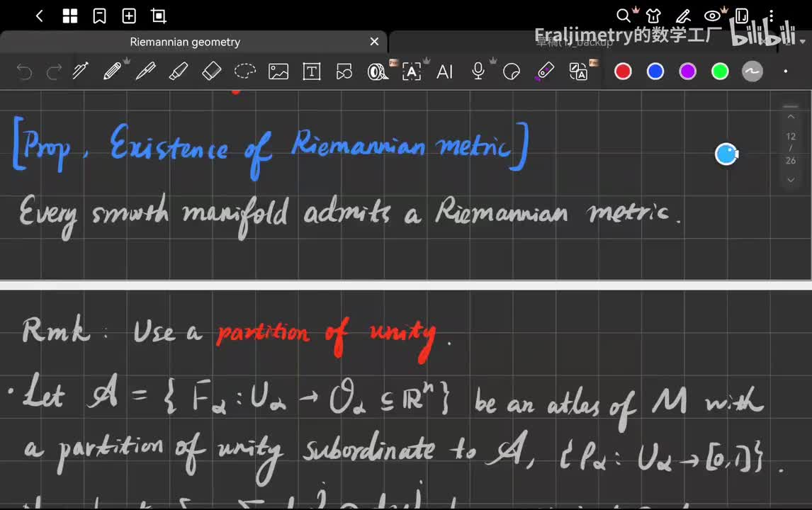
Task: Start audio recording with microphone
Action: [x=478, y=71]
